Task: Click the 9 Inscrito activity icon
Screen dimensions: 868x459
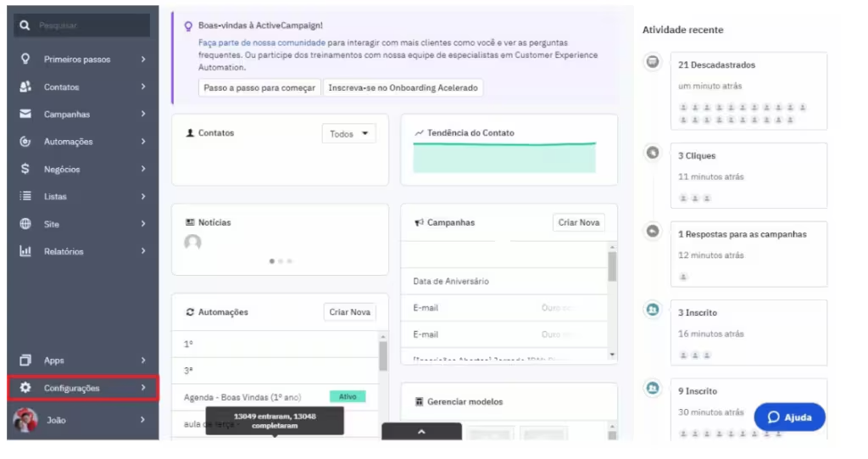Action: pyautogui.click(x=653, y=388)
